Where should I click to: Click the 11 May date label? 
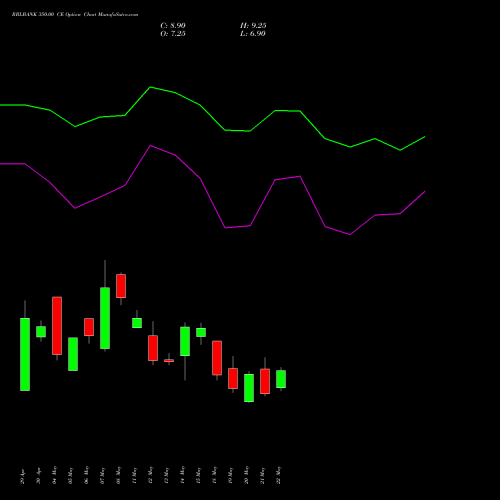(134, 475)
